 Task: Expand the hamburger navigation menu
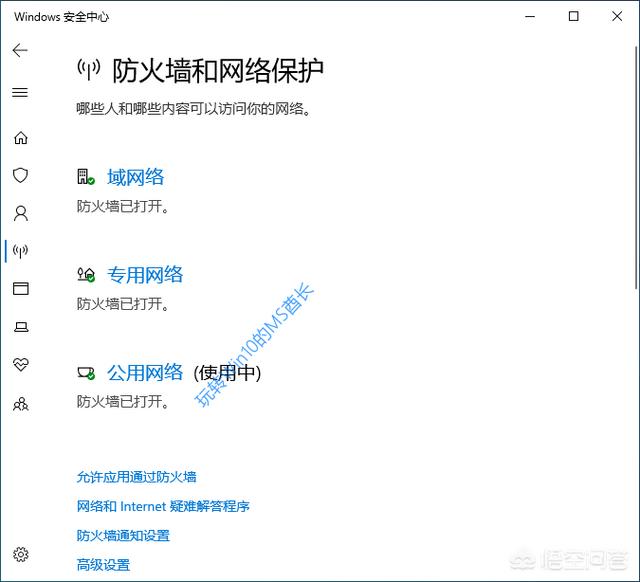(x=20, y=92)
